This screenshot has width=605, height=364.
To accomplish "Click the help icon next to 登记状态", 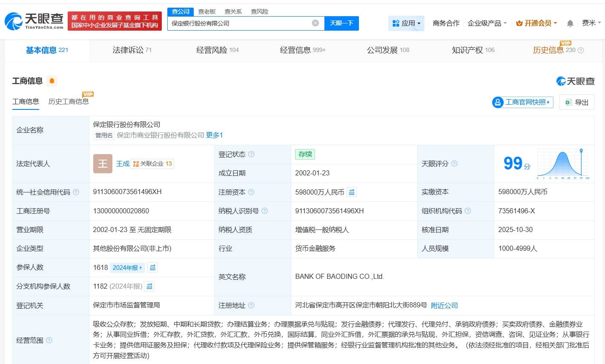I will (251, 154).
